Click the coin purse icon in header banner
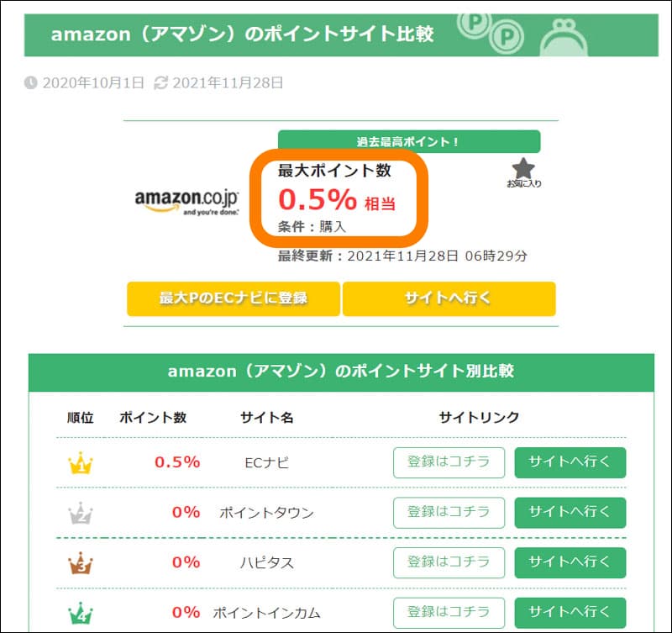Image resolution: width=672 pixels, height=633 pixels. tap(564, 37)
